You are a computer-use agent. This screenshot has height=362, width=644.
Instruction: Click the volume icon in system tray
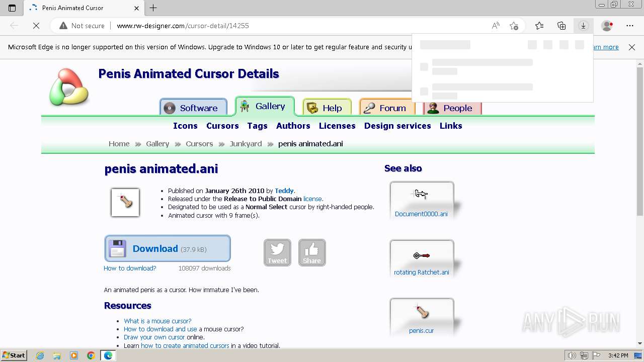572,355
